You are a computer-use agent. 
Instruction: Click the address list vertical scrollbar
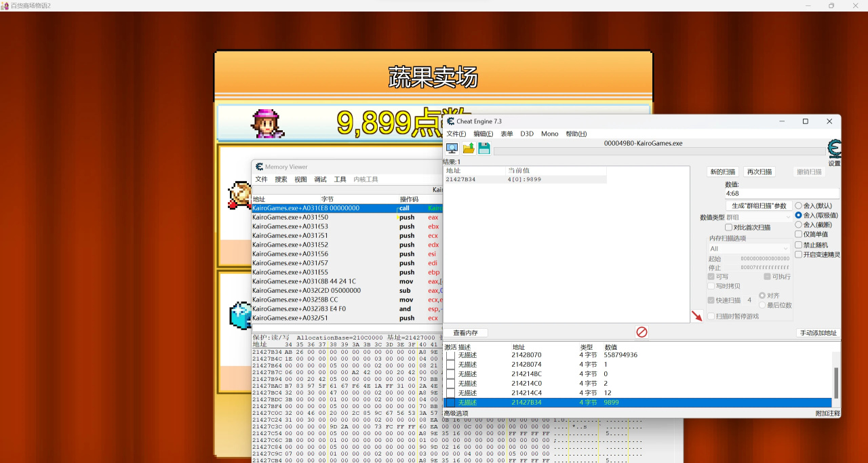click(x=836, y=380)
